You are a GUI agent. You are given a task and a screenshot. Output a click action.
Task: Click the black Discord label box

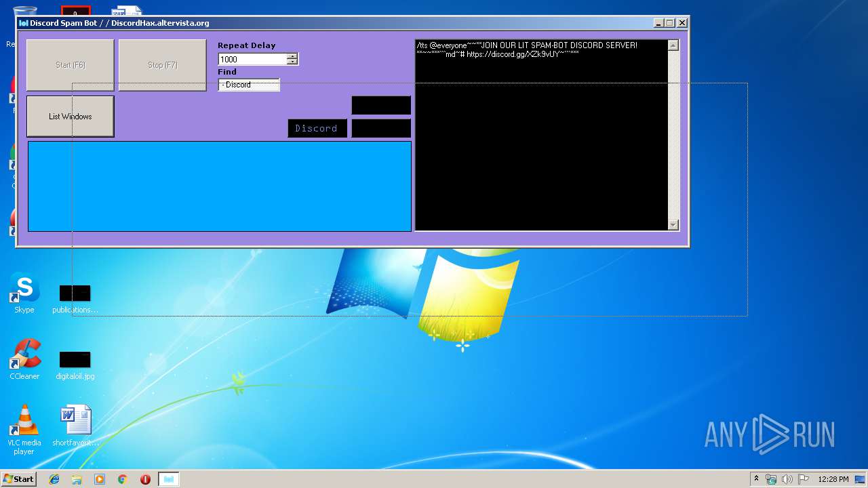(x=317, y=128)
